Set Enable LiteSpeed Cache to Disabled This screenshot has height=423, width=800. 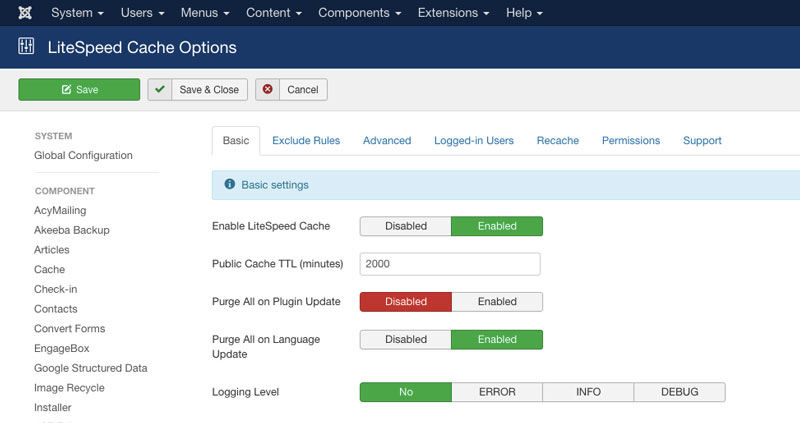[x=406, y=226]
